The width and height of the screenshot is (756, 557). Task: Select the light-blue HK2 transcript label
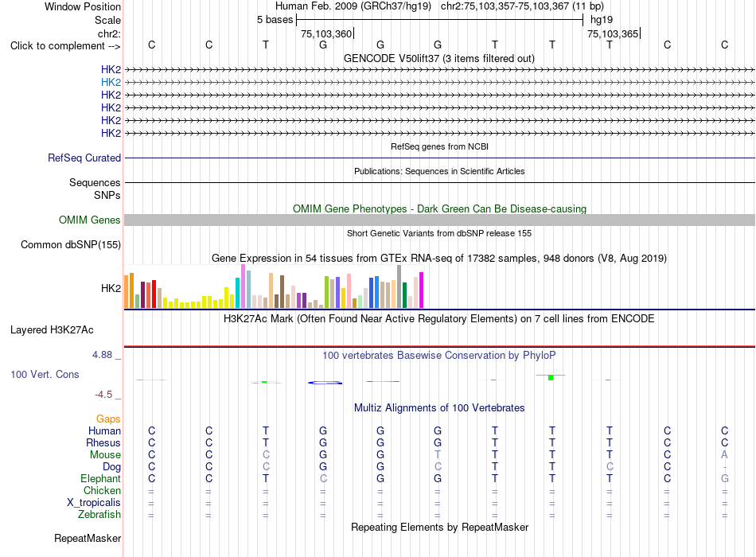pyautogui.click(x=111, y=83)
